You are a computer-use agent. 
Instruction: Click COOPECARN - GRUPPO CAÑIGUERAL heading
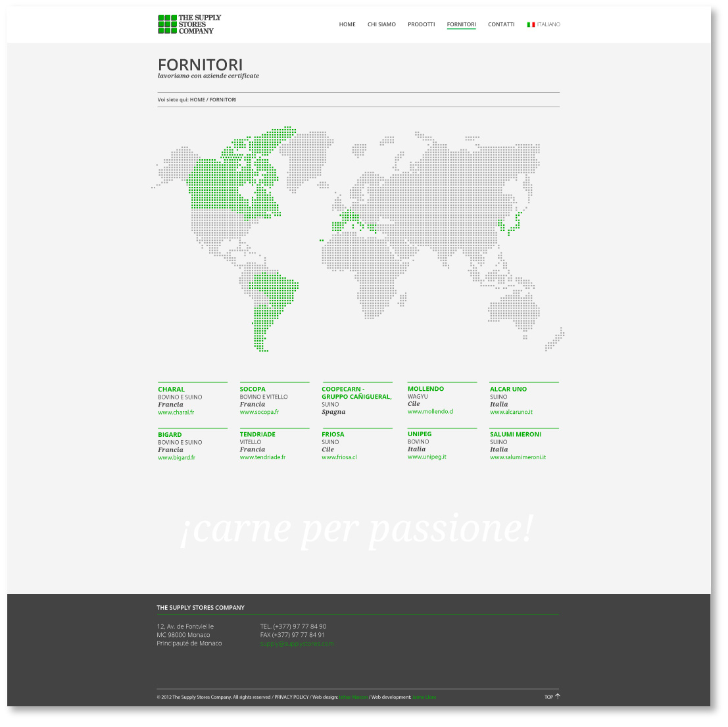coord(356,393)
